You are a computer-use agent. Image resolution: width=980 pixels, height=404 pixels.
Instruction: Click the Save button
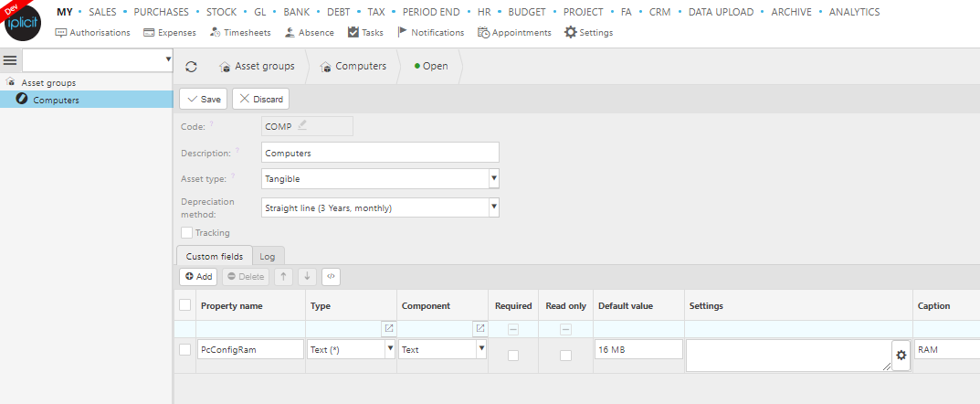pos(204,99)
